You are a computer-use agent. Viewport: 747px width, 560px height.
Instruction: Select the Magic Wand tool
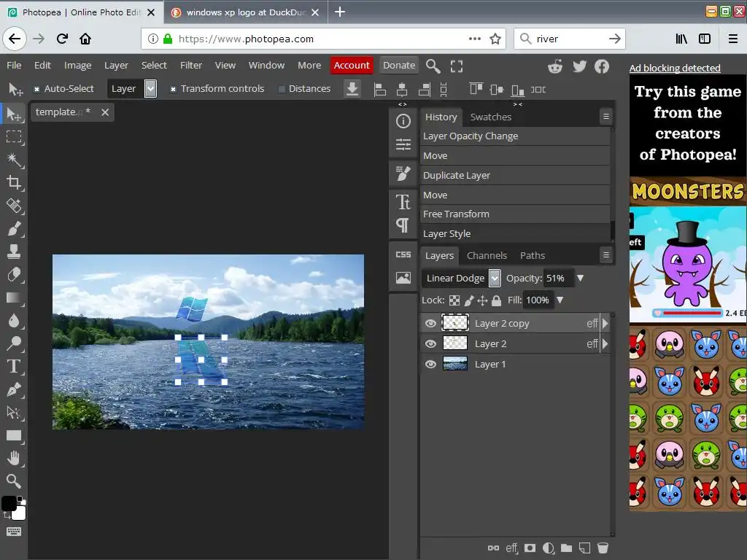coord(14,160)
